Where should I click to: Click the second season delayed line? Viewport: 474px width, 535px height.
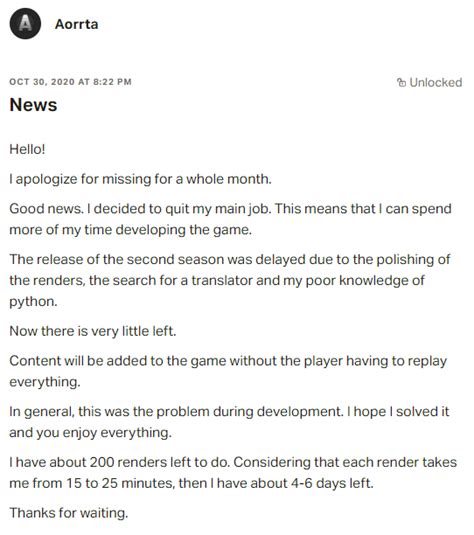point(230,260)
